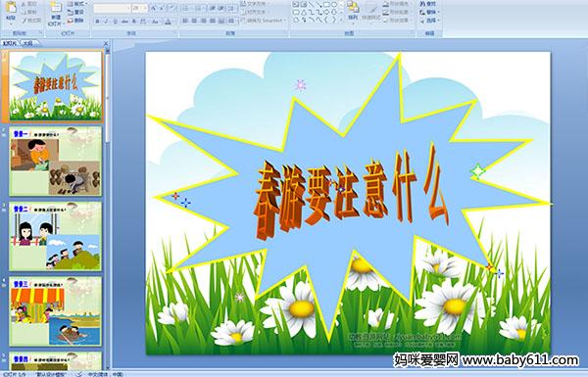Toggle Bold formatting
The width and height of the screenshot is (588, 377).
97,22
